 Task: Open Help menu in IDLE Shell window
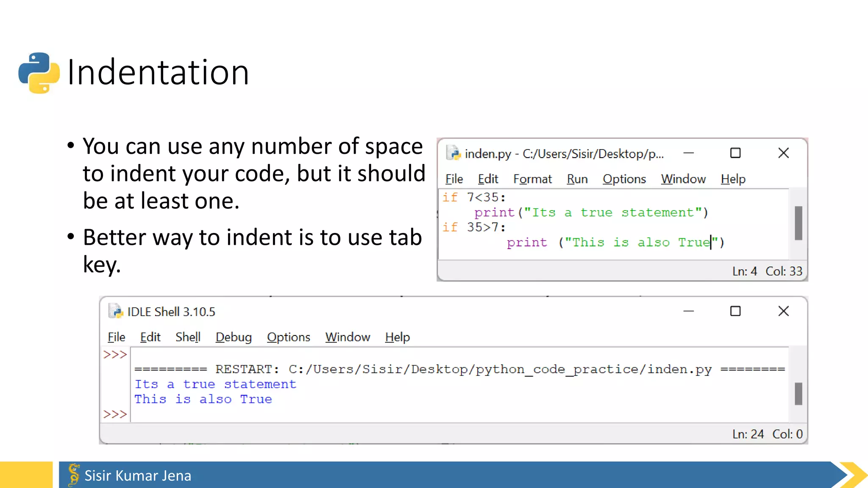point(398,337)
